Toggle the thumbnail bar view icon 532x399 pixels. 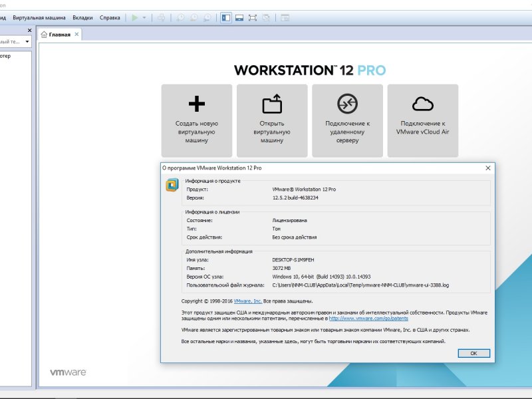point(239,18)
